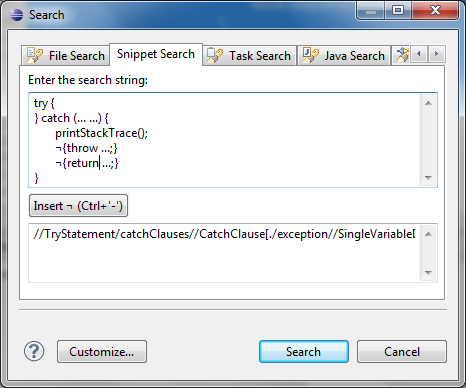Image resolution: width=466 pixels, height=388 pixels.
Task: Open the partially hidden tab after Java Search
Action: [x=402, y=55]
